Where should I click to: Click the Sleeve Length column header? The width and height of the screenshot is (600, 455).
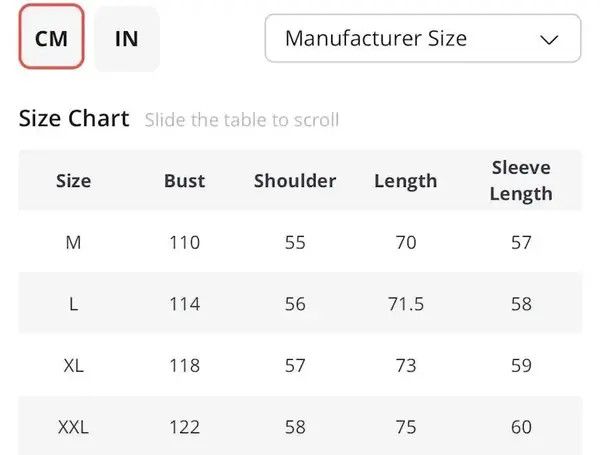[521, 181]
